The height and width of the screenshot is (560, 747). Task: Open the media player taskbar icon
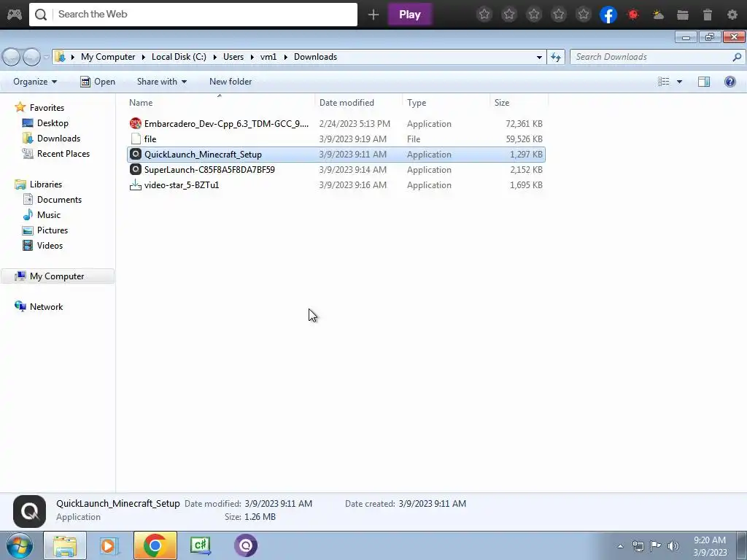[x=109, y=545]
